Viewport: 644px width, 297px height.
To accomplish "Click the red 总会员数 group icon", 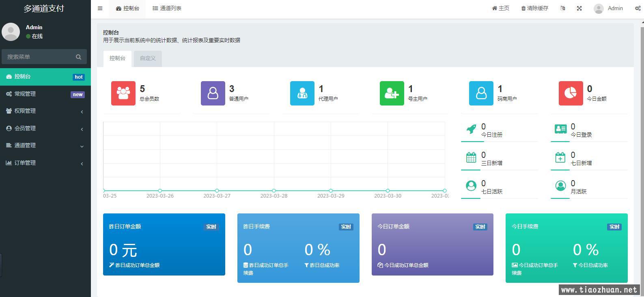I will (123, 93).
